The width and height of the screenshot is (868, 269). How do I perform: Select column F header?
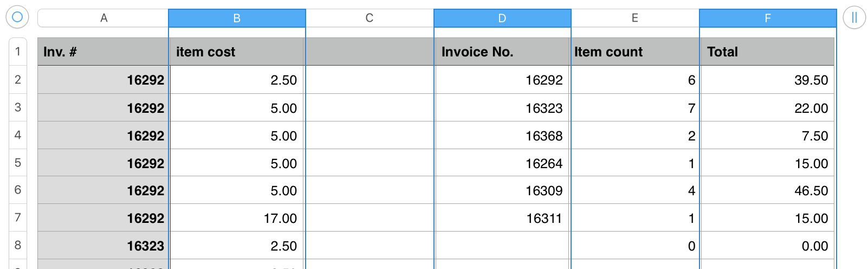pyautogui.click(x=768, y=18)
